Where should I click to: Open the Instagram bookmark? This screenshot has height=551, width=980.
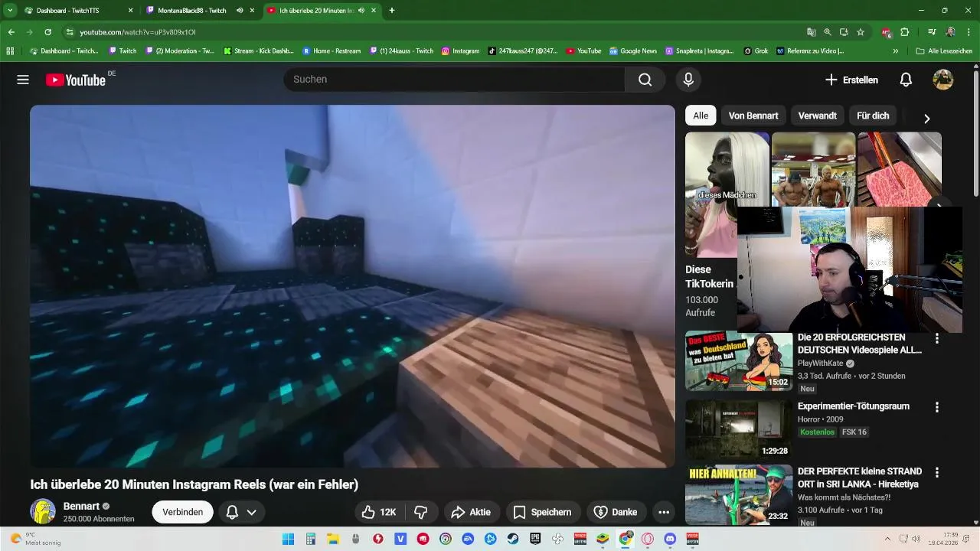pyautogui.click(x=460, y=51)
